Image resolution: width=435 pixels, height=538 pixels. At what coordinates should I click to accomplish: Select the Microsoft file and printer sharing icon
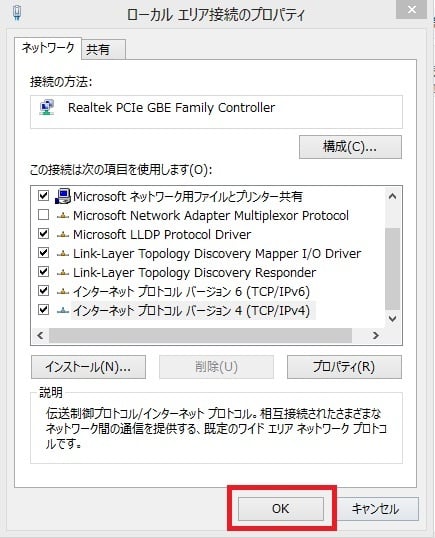[x=63, y=196]
